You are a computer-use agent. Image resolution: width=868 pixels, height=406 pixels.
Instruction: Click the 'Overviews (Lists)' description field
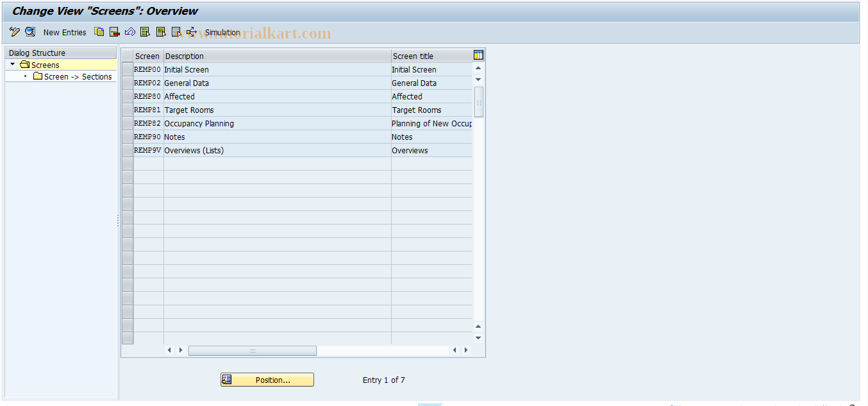tap(278, 150)
